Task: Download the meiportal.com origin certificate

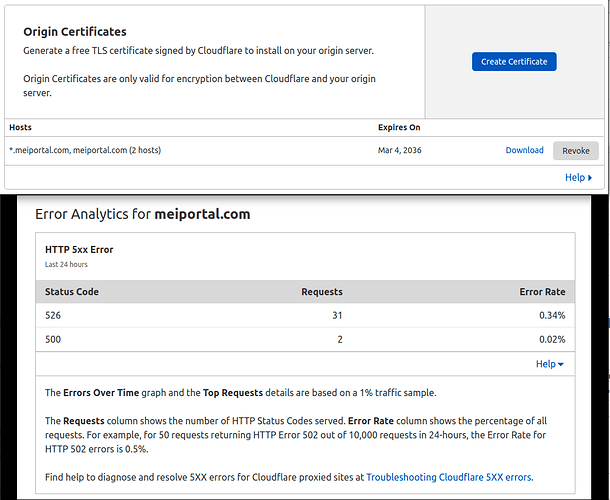Action: (524, 150)
